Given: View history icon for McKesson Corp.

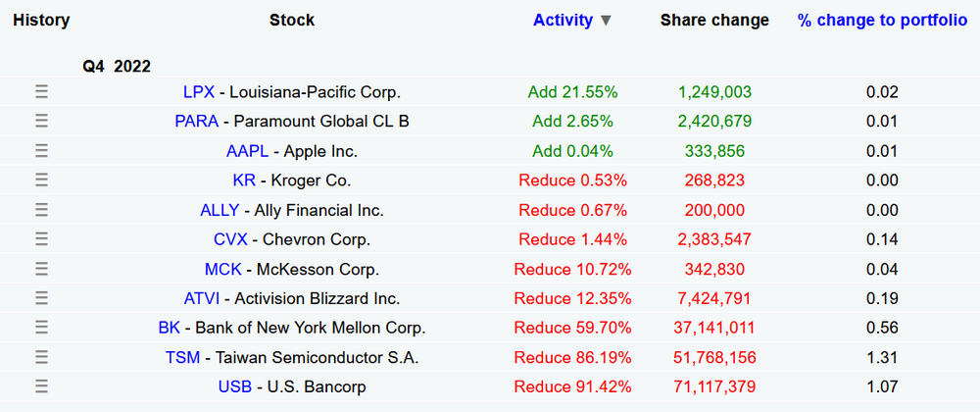Looking at the screenshot, I should click(41, 269).
